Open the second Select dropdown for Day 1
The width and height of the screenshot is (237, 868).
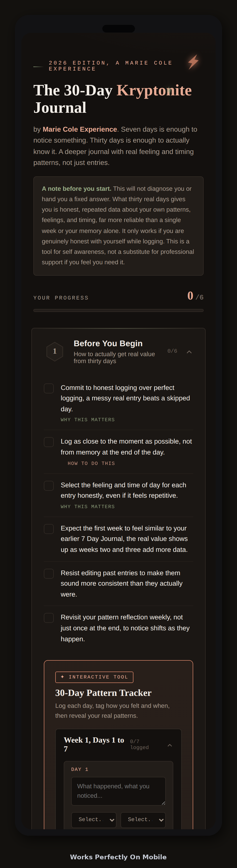[x=143, y=820]
